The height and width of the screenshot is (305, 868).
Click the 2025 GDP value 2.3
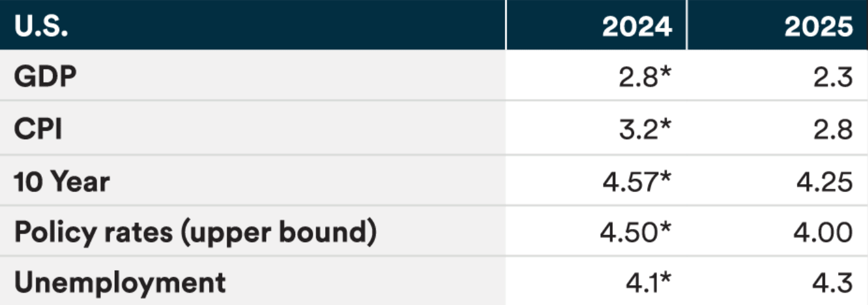[x=832, y=80]
